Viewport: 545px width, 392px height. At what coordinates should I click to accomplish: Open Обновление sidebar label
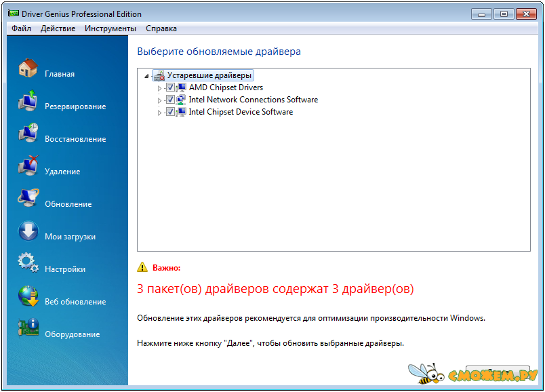pos(68,204)
